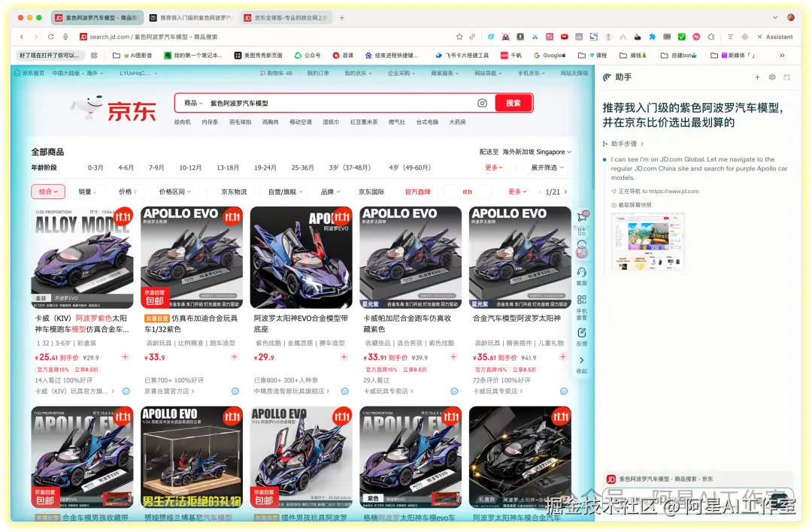Image resolution: width=812 pixels, height=532 pixels.
Task: Open the 品牌 brand filter dropdown
Action: (x=329, y=192)
